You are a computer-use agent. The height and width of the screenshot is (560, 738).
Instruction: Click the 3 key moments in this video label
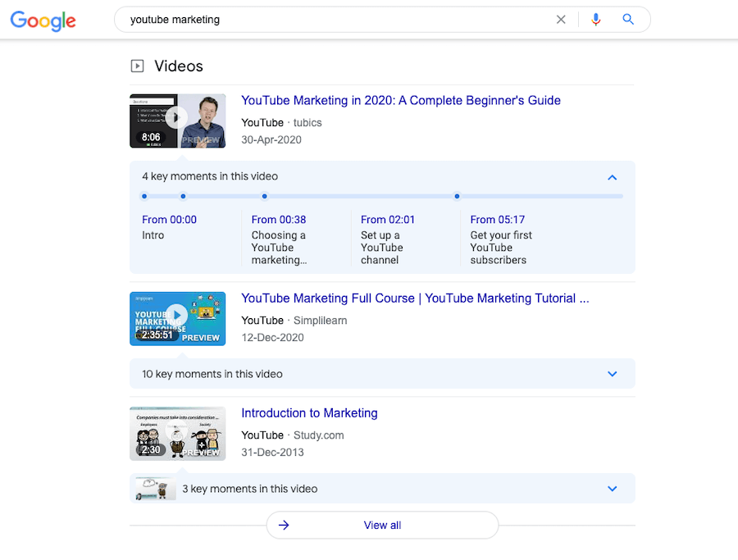(250, 489)
